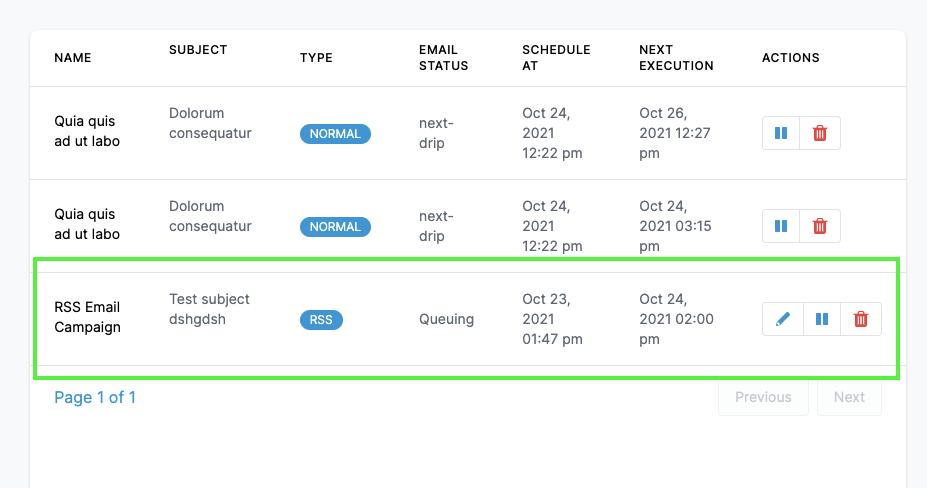
Task: Open the RSS Email Campaign name
Action: [87, 317]
